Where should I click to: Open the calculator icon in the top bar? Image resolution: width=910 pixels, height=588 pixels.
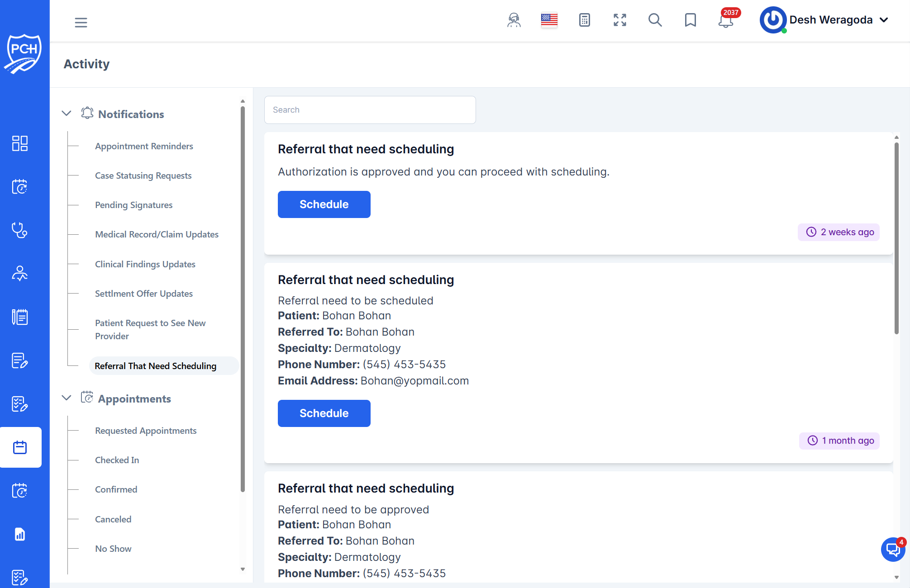[584, 20]
